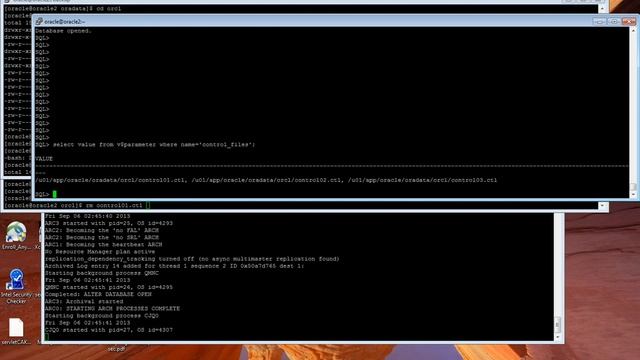Image resolution: width=640 pixels, height=360 pixels.
Task: Select the servletCAK file icon on desktop
Action: pyautogui.click(x=16, y=331)
